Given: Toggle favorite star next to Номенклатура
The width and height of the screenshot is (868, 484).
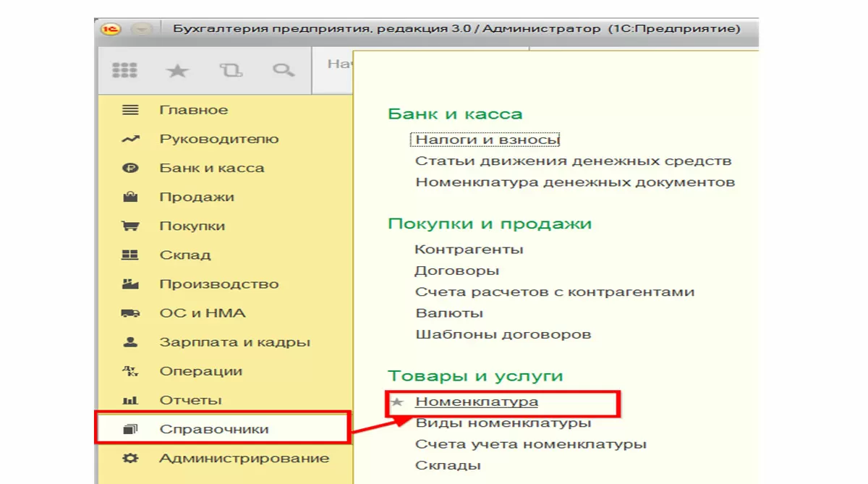Looking at the screenshot, I should coord(396,402).
